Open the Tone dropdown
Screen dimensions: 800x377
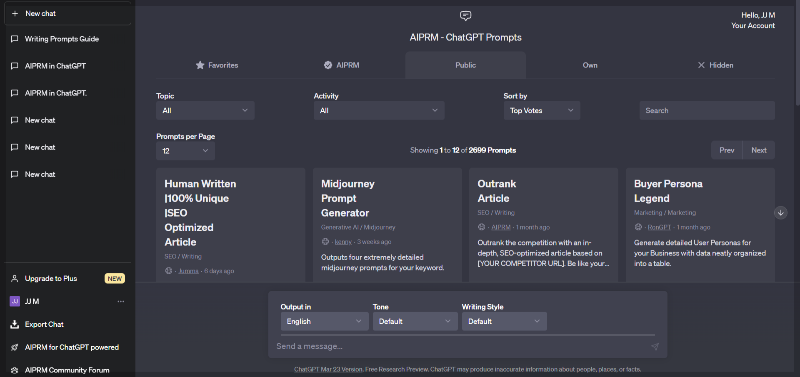click(x=415, y=321)
